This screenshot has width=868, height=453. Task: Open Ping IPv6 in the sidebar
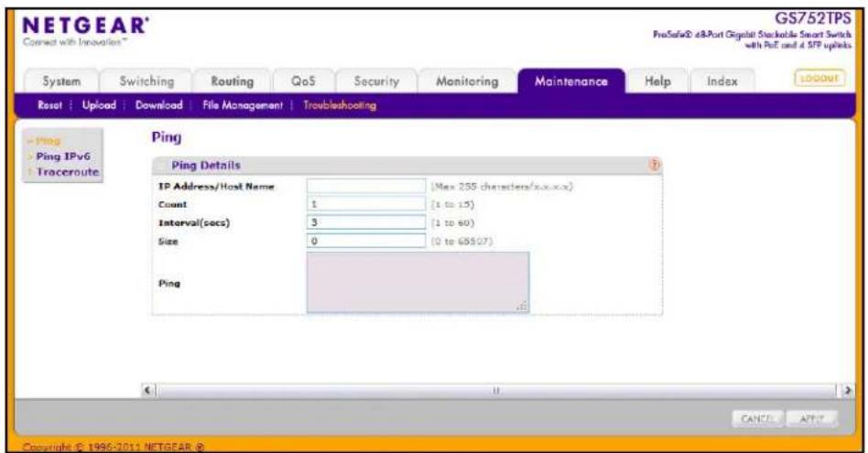coord(62,156)
